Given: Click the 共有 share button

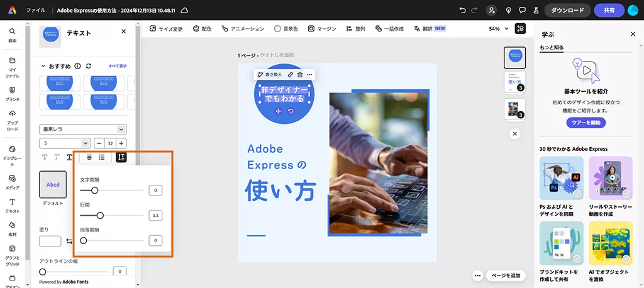Looking at the screenshot, I should [609, 10].
